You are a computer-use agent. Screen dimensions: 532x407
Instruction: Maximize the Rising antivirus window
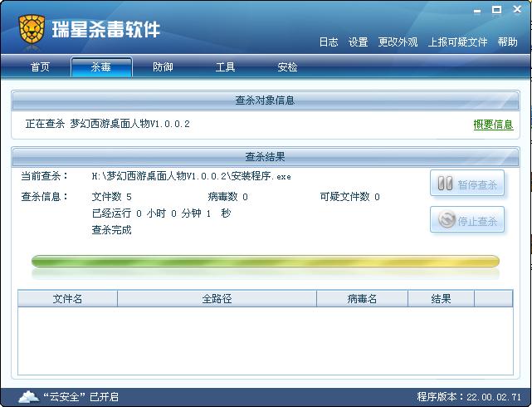point(496,10)
